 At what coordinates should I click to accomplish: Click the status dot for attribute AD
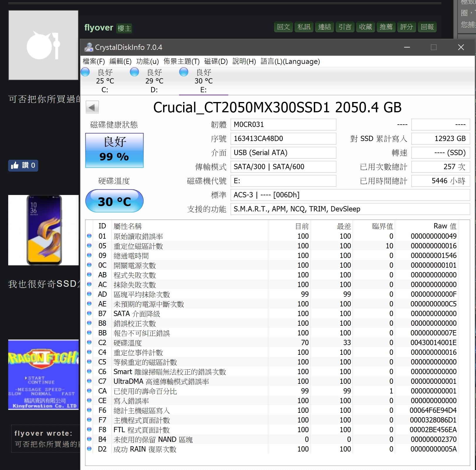89,294
